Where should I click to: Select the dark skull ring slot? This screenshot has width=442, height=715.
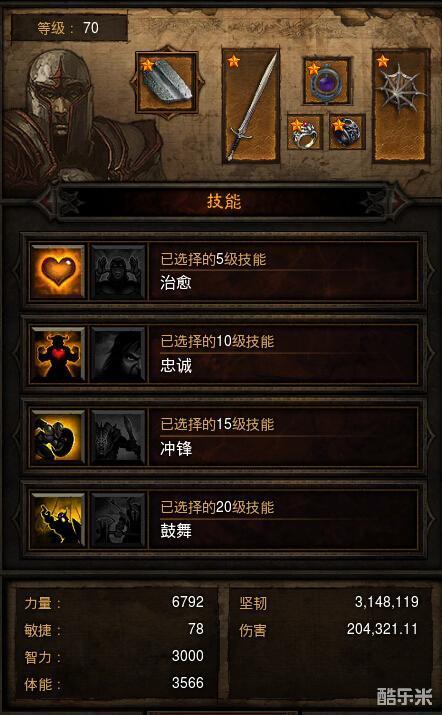tap(347, 132)
